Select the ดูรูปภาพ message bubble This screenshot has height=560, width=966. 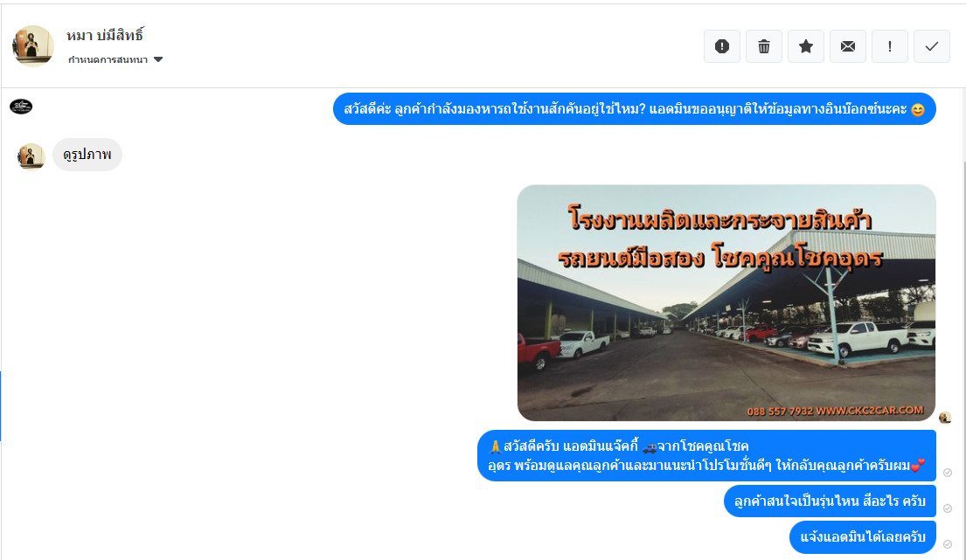coord(87,155)
